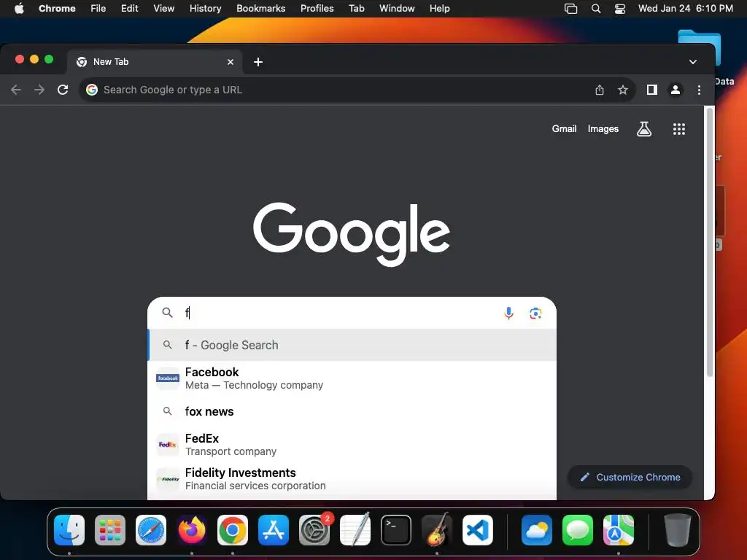Open the side panel icon
This screenshot has width=747, height=560.
[651, 90]
